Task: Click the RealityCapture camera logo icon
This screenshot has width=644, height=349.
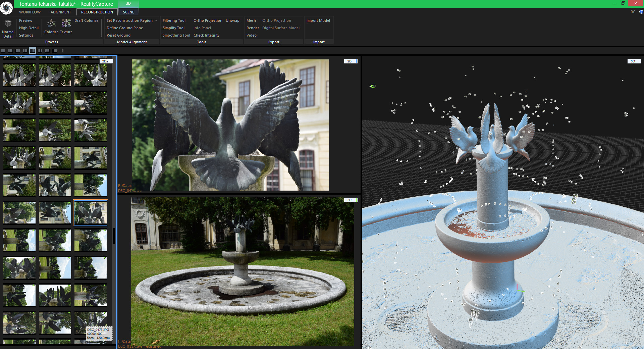Action: click(x=7, y=7)
